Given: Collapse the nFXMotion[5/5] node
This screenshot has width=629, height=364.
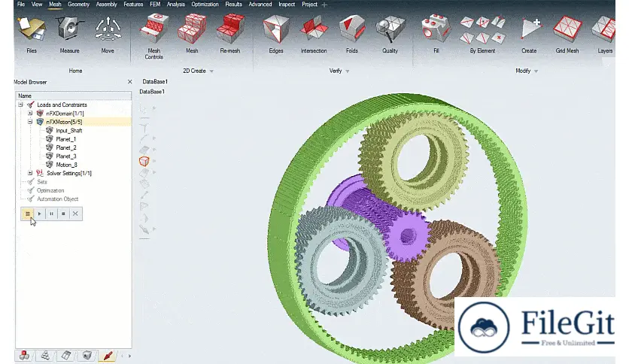Looking at the screenshot, I should click(30, 122).
